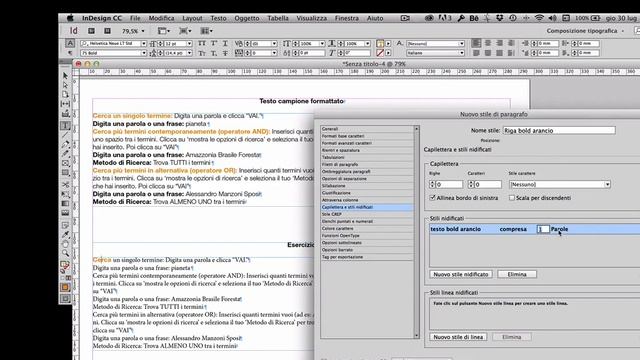Select Rientri e spaziatura category
This screenshot has height=360, width=640.
click(x=367, y=150)
